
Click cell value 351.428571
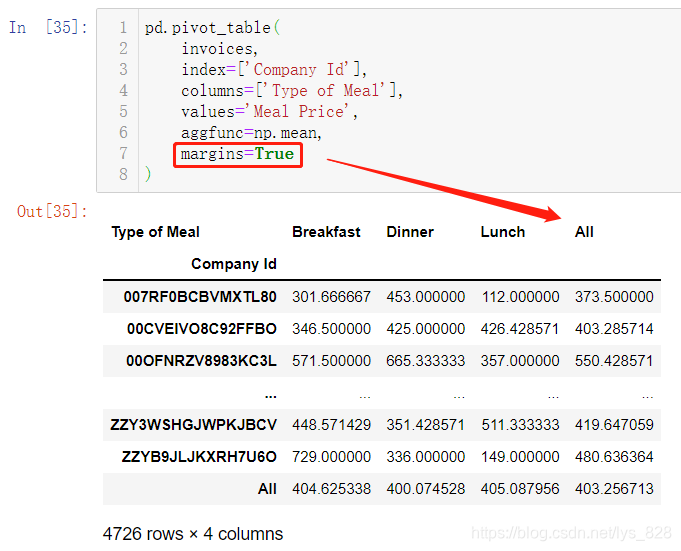pos(426,425)
